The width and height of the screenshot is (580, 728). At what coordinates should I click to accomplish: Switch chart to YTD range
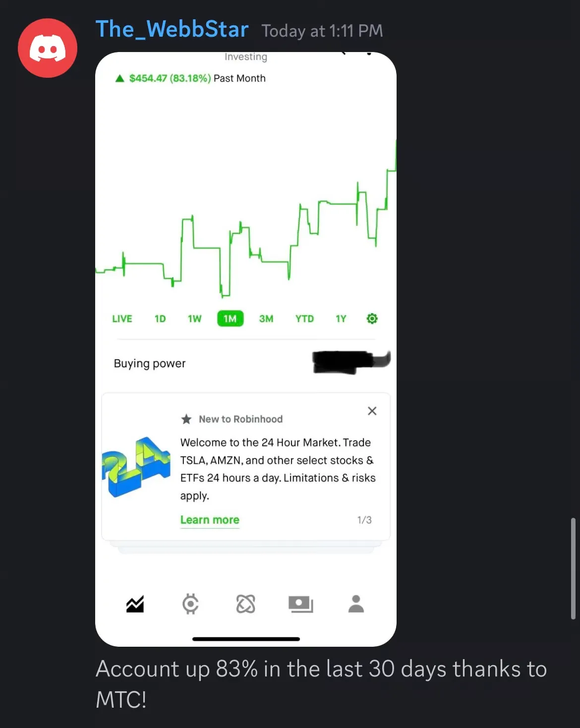tap(304, 319)
